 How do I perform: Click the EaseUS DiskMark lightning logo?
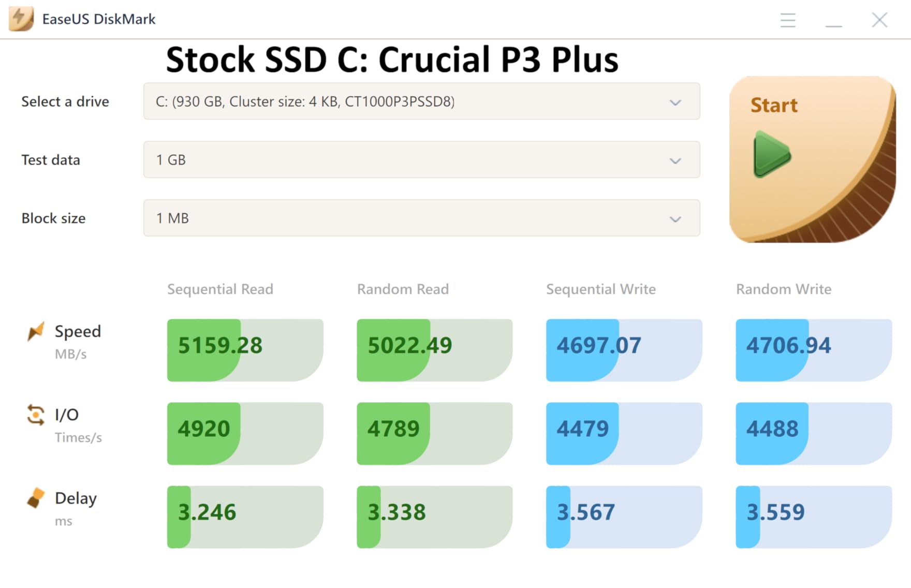(20, 19)
